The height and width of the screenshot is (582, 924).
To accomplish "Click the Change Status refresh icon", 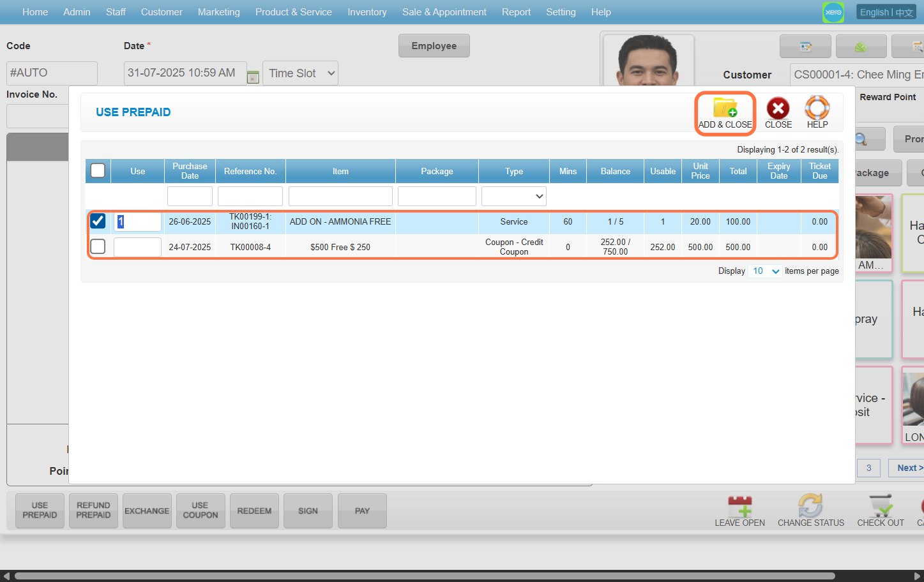I will tap(810, 507).
